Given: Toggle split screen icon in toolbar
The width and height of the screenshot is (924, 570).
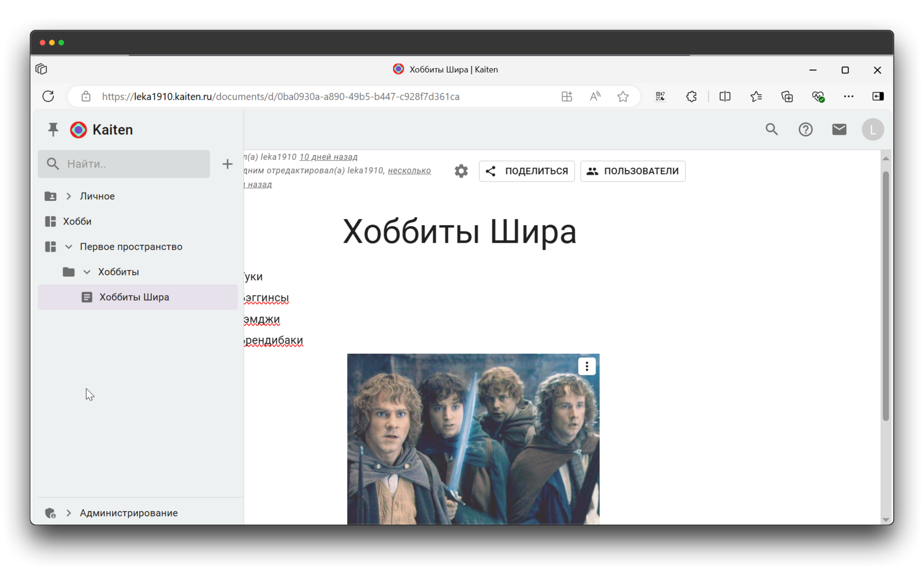Looking at the screenshot, I should [725, 96].
